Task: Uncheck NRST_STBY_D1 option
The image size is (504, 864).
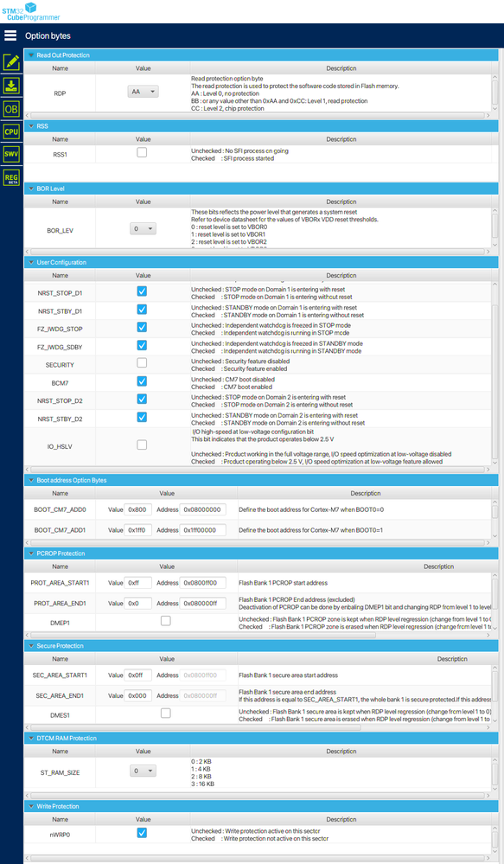Action: point(142,309)
